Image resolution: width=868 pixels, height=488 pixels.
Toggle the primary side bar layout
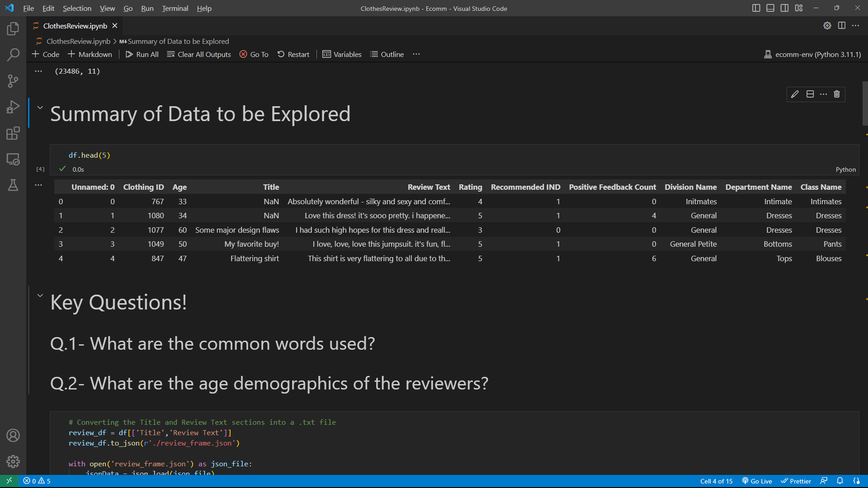pyautogui.click(x=756, y=8)
